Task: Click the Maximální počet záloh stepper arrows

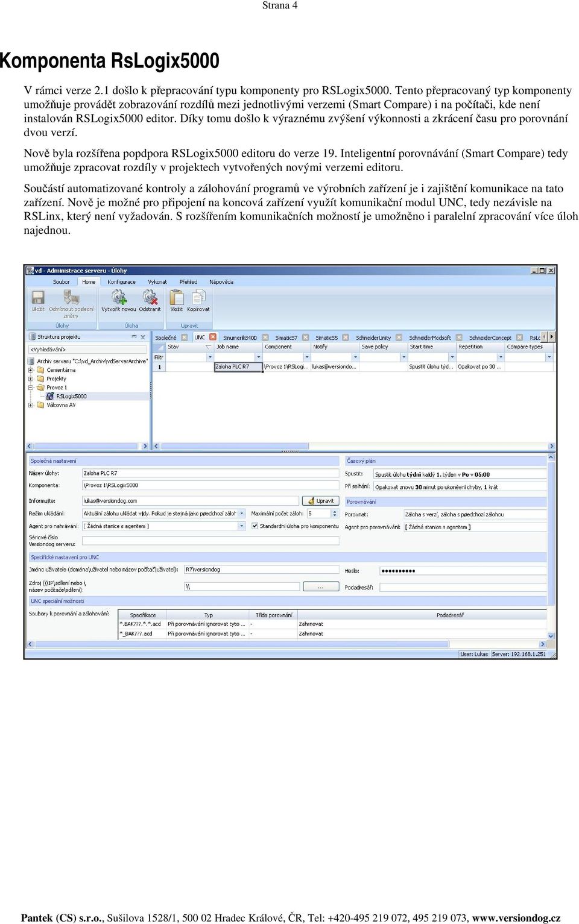Action: click(x=335, y=514)
